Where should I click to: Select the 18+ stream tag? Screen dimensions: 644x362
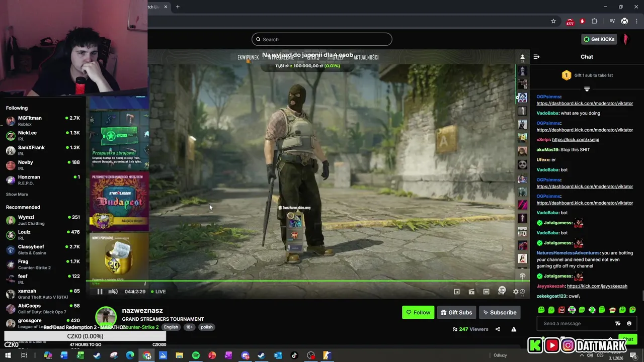click(x=189, y=327)
